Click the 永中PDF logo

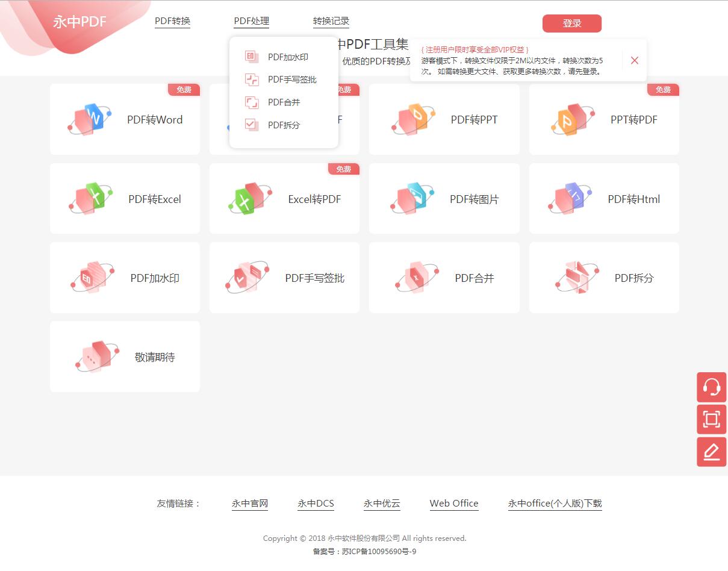tap(79, 22)
